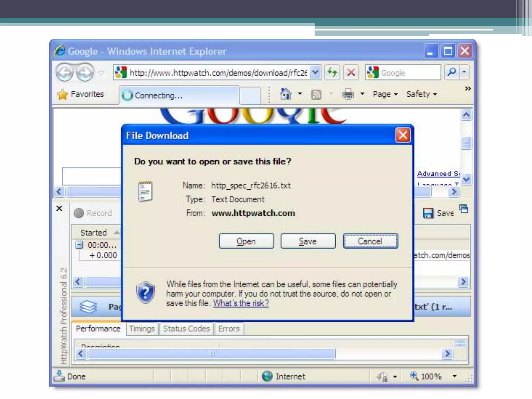
Task: Click the browser Back arrow button
Action: point(65,72)
